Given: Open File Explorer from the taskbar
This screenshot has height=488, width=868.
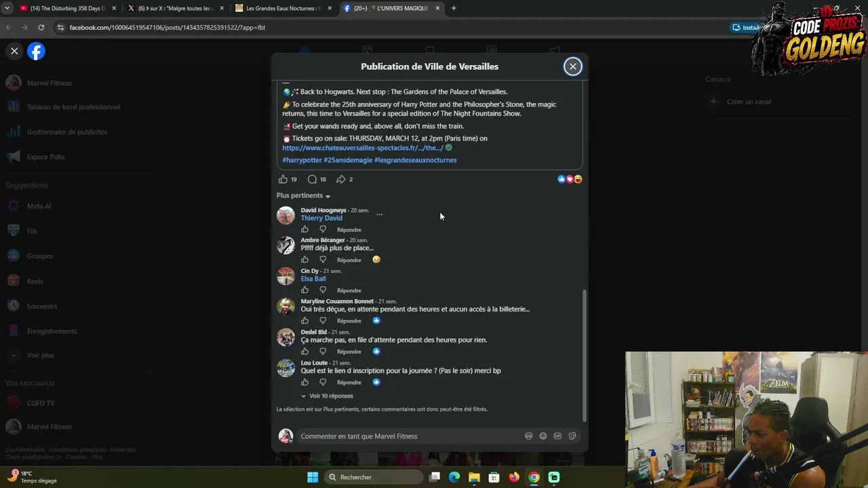Looking at the screenshot, I should point(474,477).
